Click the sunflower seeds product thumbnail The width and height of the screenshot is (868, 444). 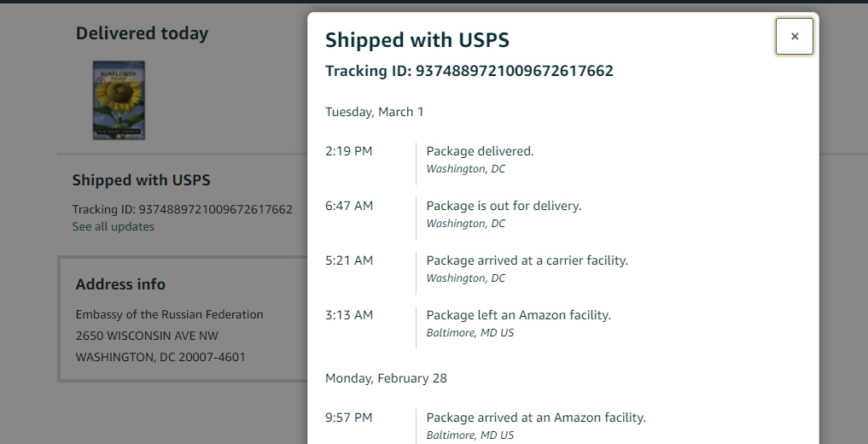tap(119, 100)
